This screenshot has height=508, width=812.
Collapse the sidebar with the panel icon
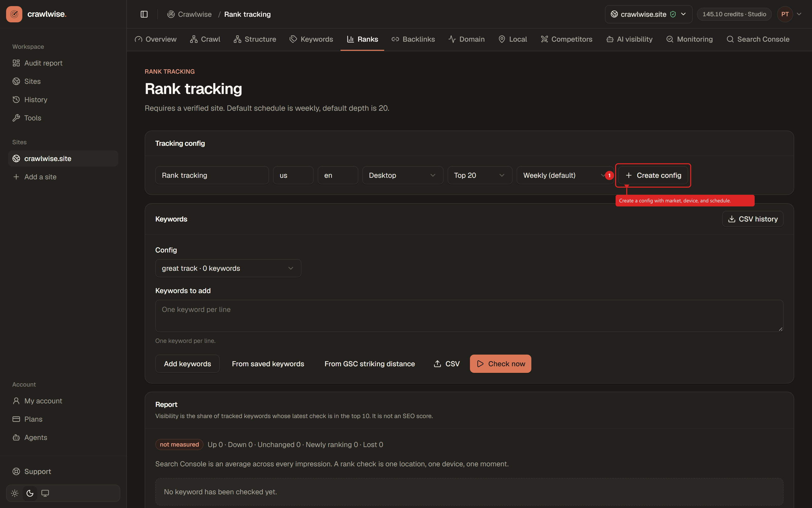click(144, 14)
